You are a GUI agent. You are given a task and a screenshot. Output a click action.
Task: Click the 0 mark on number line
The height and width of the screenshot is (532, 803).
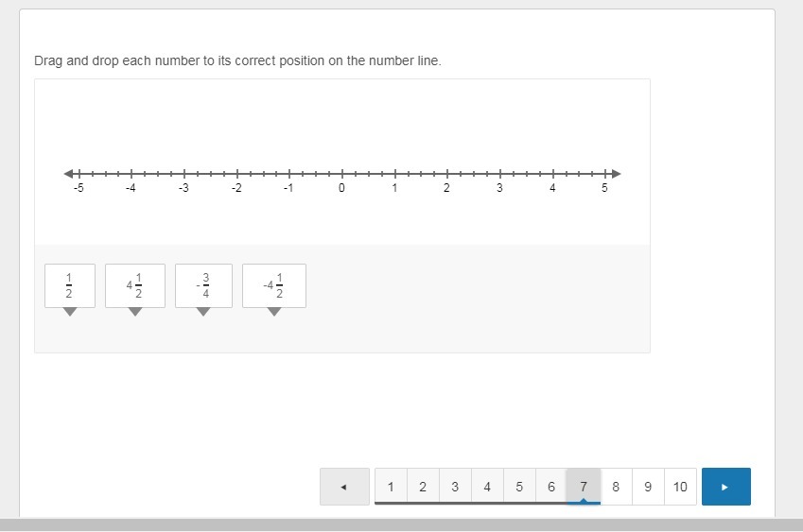pyautogui.click(x=342, y=174)
